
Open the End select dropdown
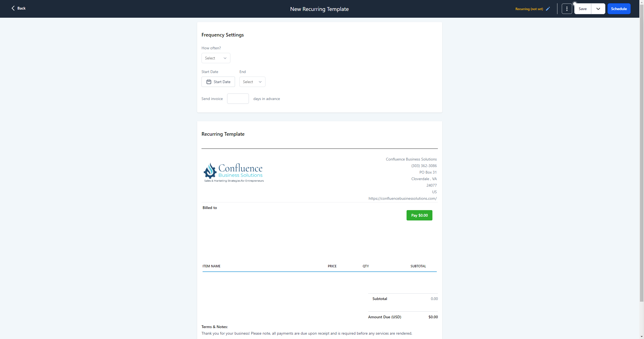(x=252, y=82)
